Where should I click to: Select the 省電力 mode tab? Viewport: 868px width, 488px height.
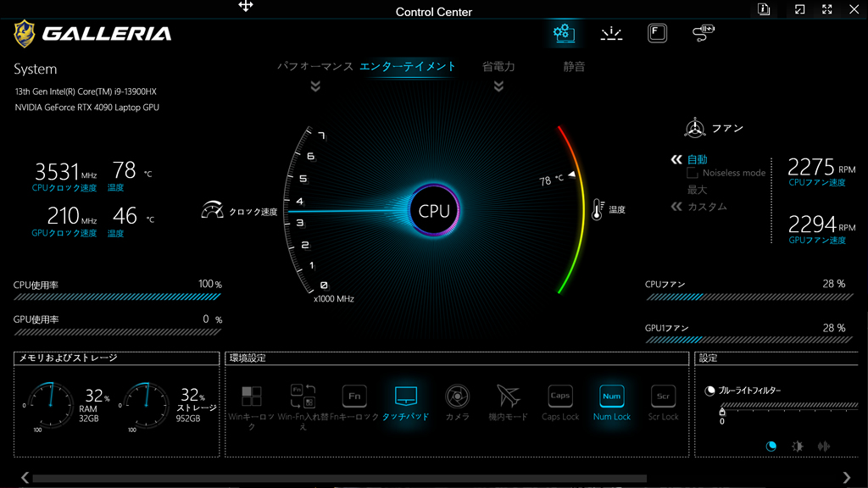[x=498, y=66]
